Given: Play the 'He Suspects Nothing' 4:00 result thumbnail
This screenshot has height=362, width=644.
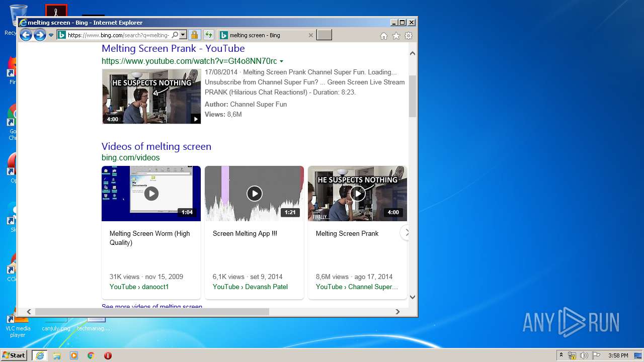Looking at the screenshot, I should [x=151, y=97].
